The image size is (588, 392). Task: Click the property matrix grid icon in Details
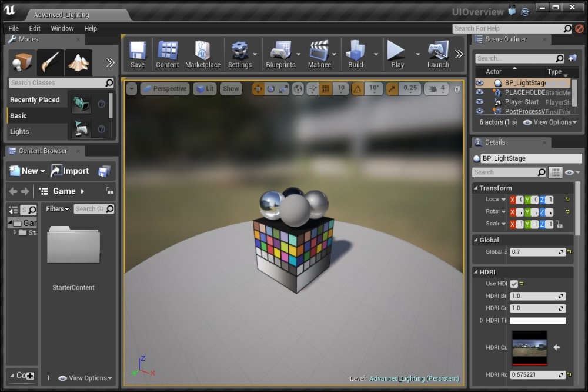556,172
